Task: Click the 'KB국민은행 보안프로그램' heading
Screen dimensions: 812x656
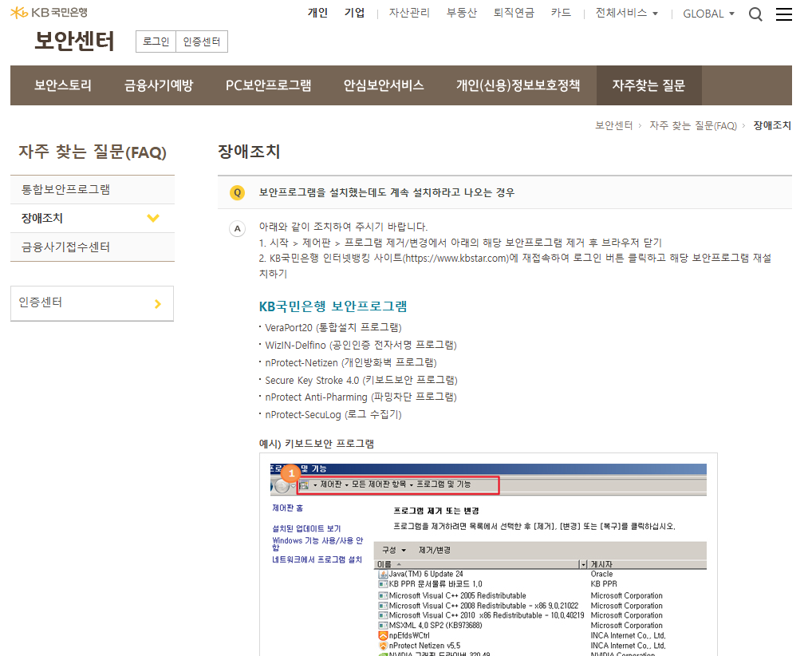Action: pyautogui.click(x=333, y=306)
